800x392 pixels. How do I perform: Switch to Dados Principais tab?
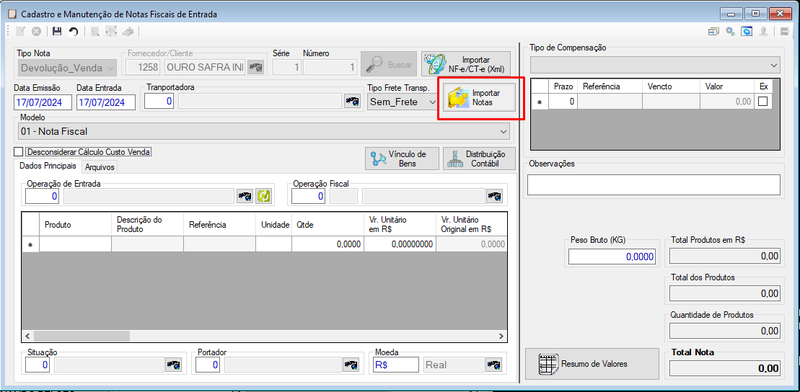[48, 166]
